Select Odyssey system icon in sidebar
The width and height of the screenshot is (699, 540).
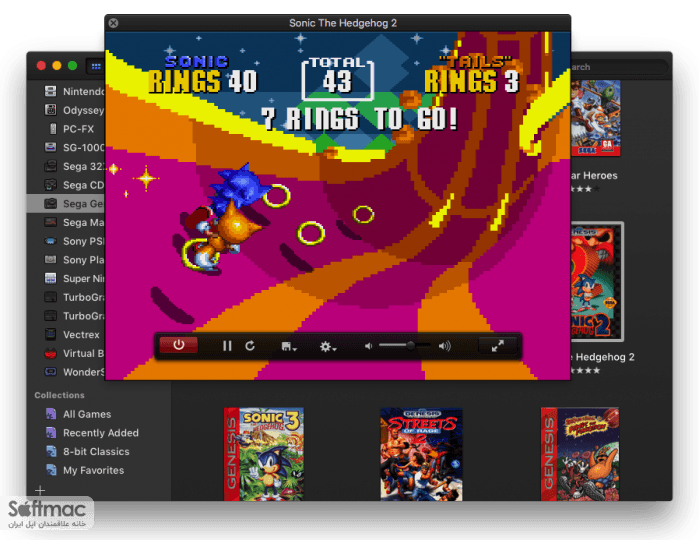tap(51, 110)
